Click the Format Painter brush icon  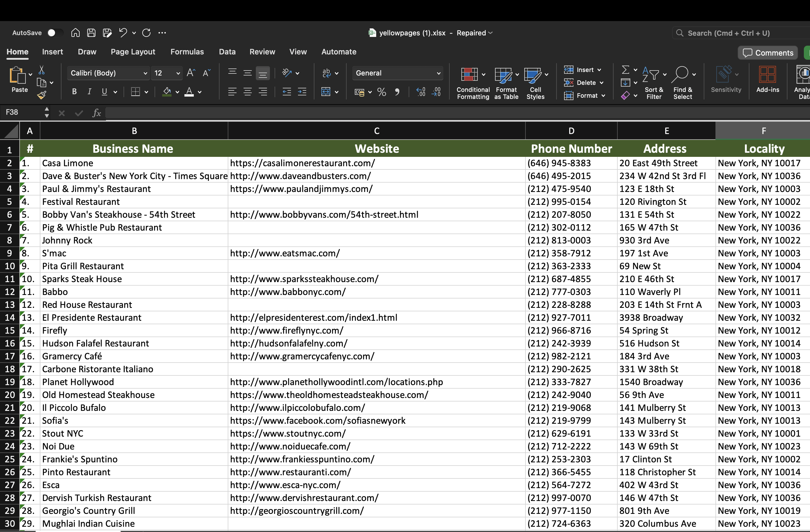click(x=42, y=96)
